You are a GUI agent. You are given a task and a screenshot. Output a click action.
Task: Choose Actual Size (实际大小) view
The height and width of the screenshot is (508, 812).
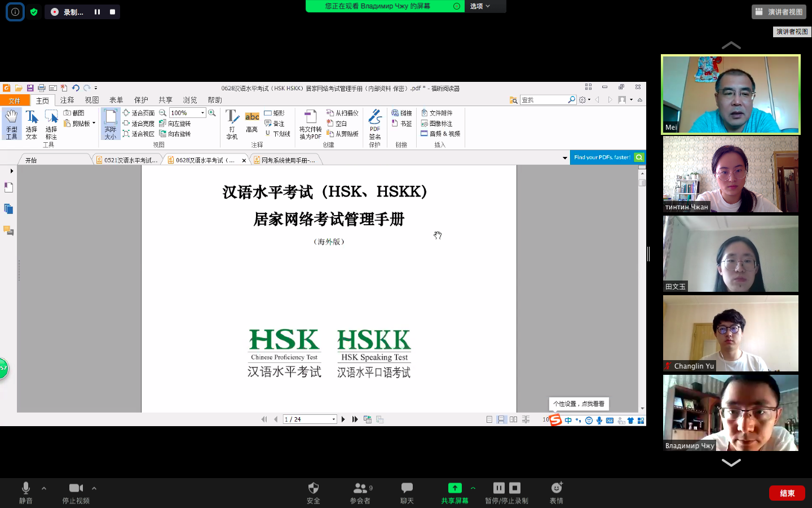[x=111, y=124]
